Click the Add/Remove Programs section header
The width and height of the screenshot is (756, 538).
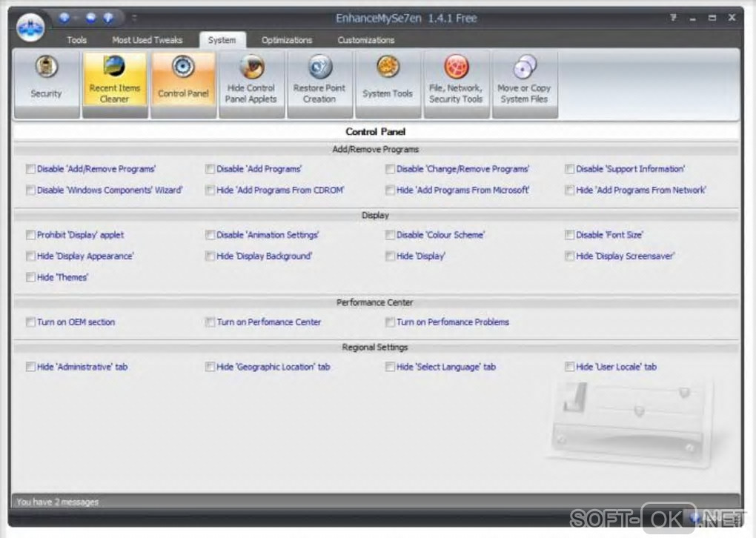(x=376, y=150)
